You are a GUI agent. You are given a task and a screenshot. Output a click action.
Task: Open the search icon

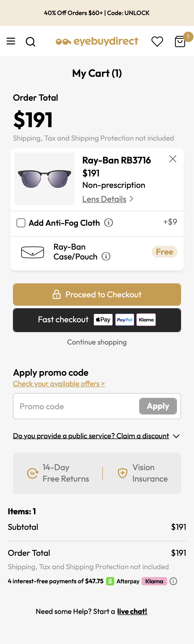point(30,41)
